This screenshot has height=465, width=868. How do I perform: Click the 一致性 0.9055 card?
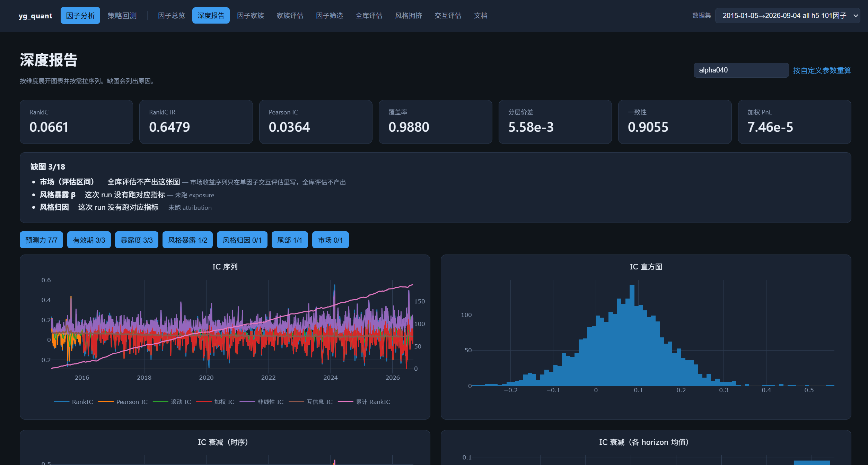pos(675,122)
